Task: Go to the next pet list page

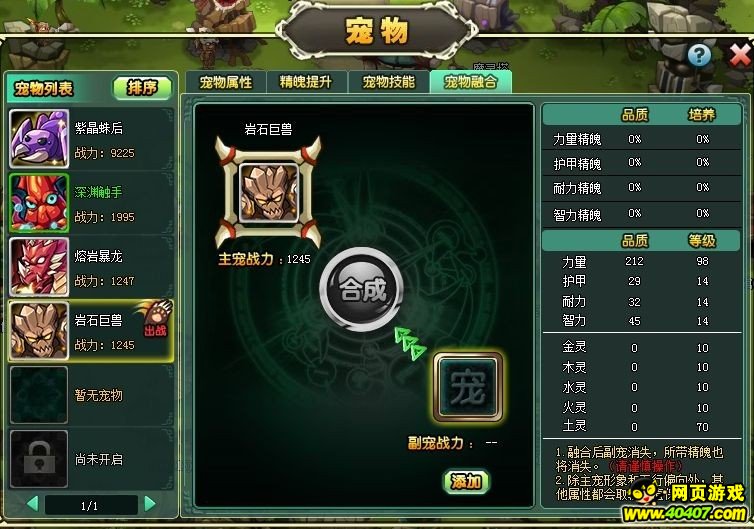Action: point(150,504)
